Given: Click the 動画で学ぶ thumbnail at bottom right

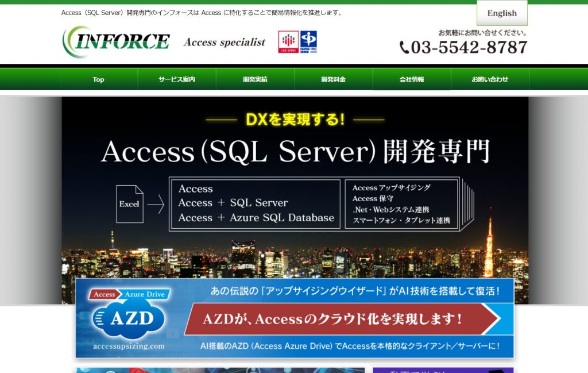Looking at the screenshot, I should point(442,371).
